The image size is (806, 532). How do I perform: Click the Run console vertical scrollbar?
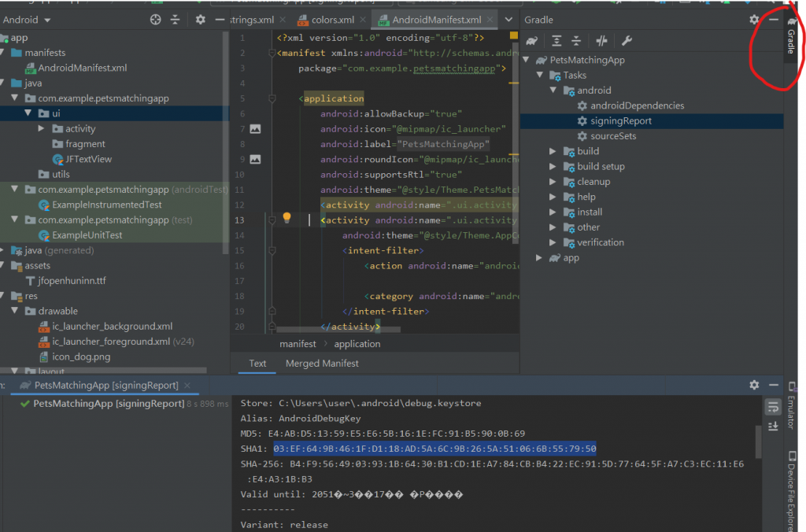[759, 441]
